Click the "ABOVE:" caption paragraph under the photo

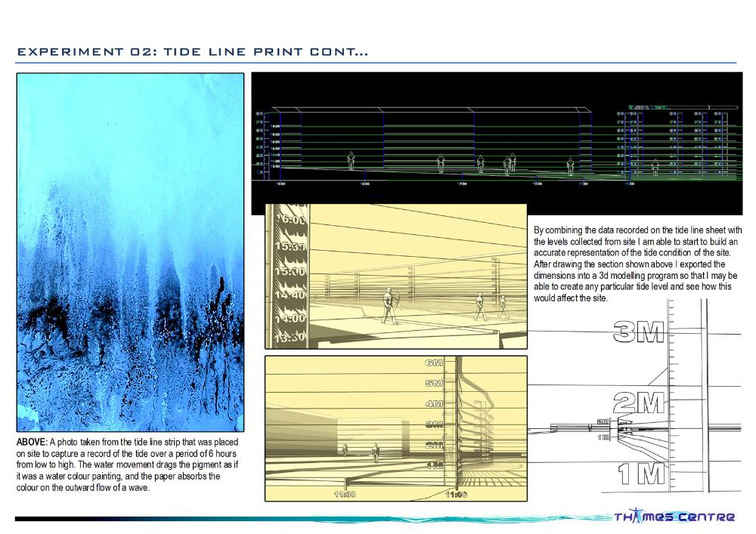127,465
